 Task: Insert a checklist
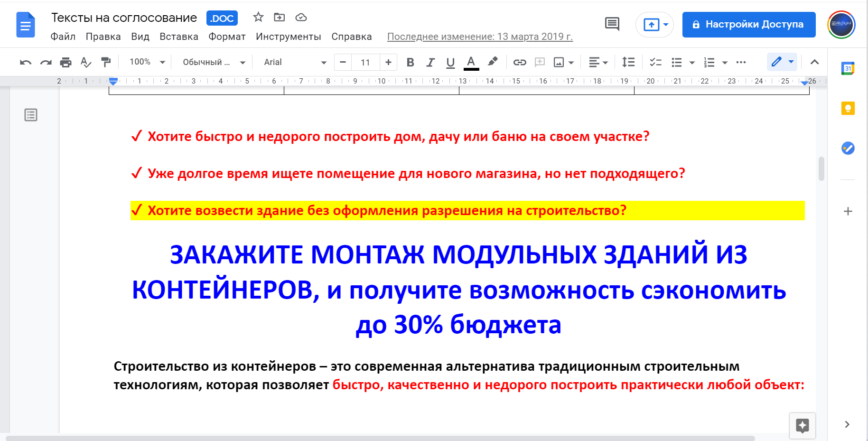[x=655, y=62]
